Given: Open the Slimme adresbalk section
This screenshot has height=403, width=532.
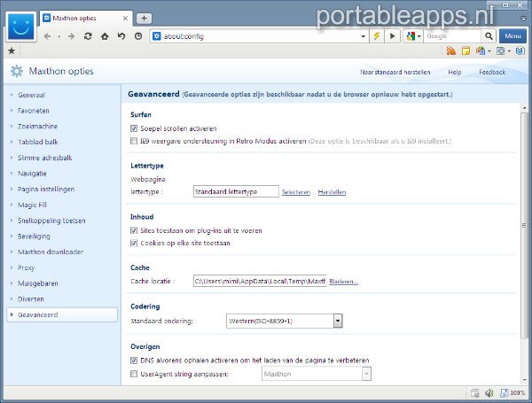Looking at the screenshot, I should tap(45, 158).
